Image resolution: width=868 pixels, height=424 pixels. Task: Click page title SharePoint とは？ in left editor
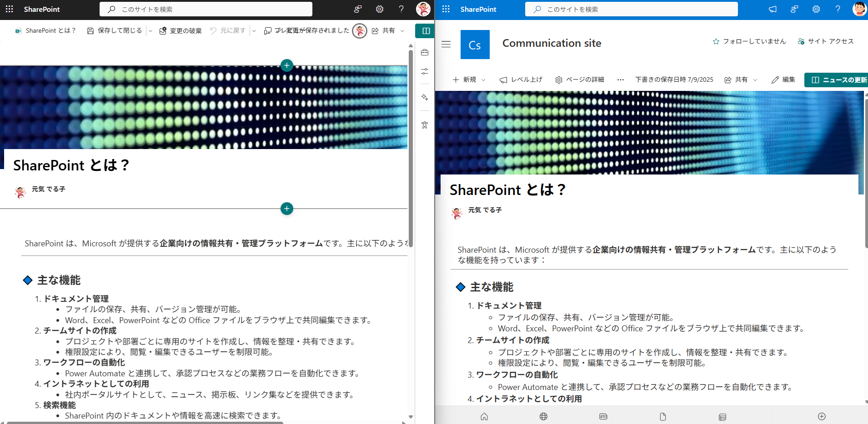pos(71,165)
